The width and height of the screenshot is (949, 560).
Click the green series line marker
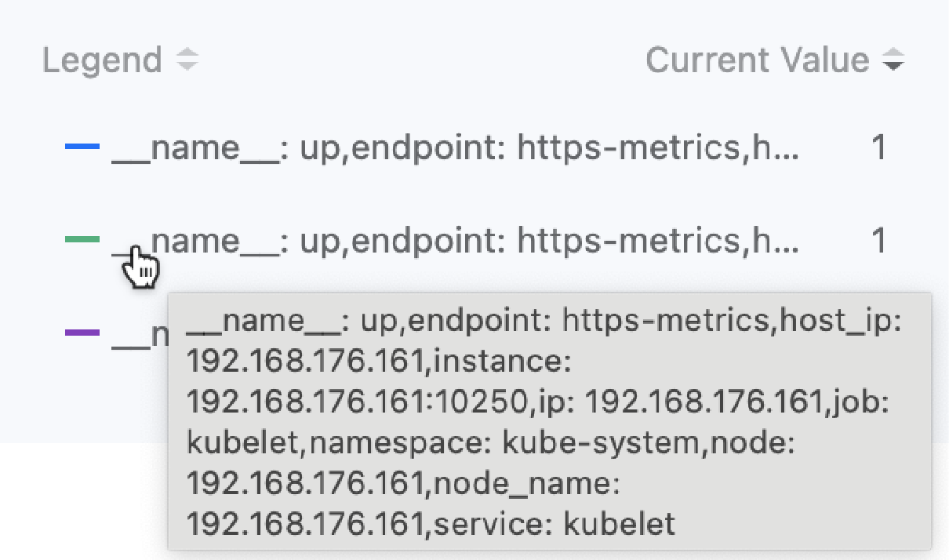pos(82,240)
